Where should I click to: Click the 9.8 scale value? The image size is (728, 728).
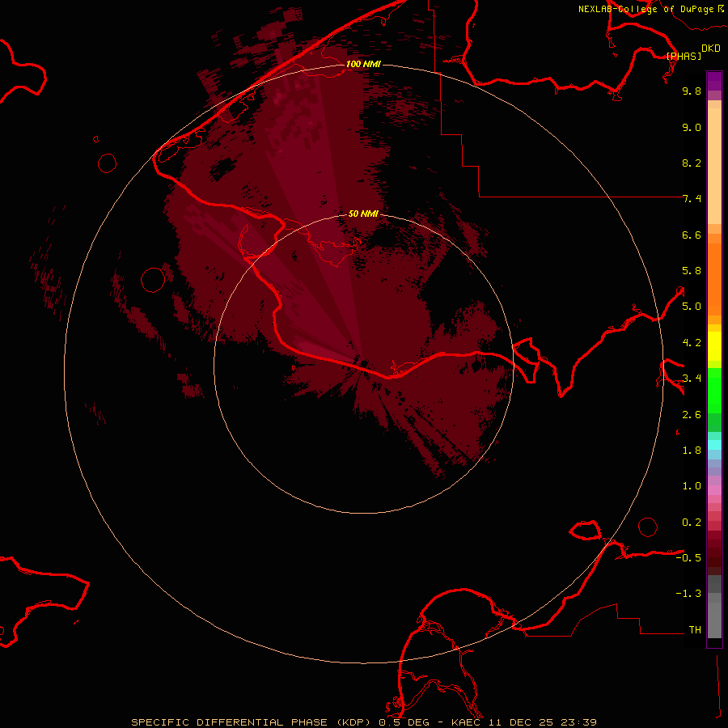(x=692, y=91)
